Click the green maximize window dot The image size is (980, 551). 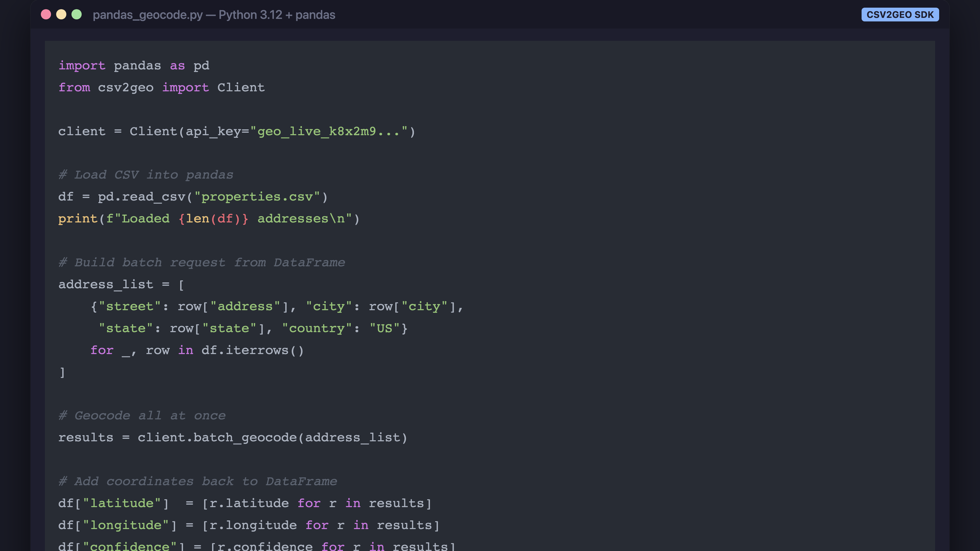[x=77, y=15]
